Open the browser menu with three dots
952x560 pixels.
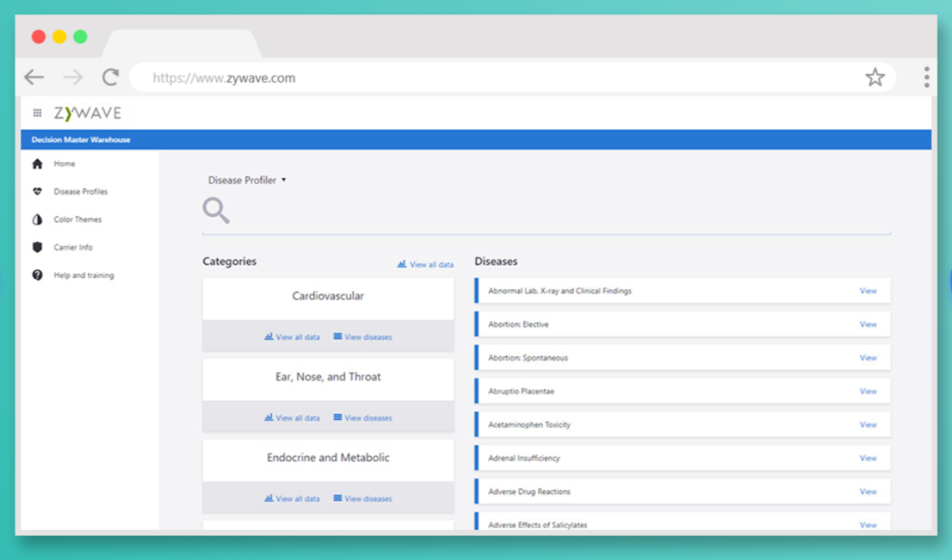[x=926, y=76]
